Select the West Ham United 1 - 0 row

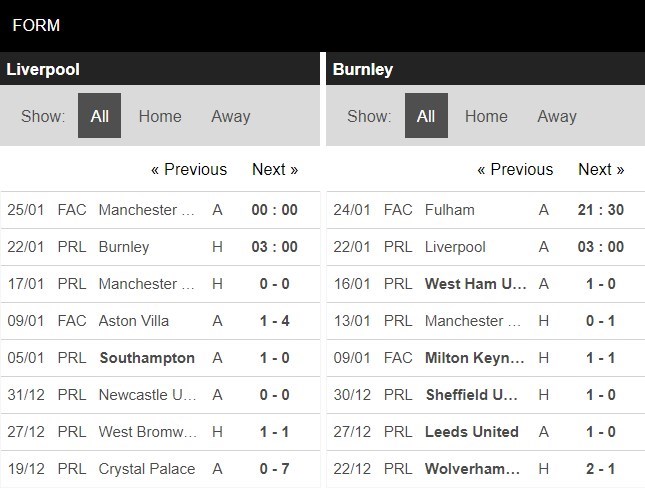coord(486,284)
